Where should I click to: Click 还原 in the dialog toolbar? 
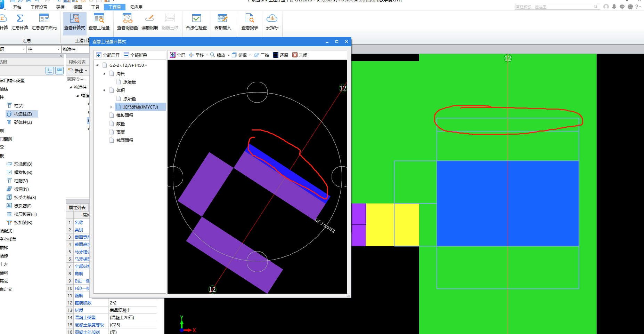click(x=280, y=55)
